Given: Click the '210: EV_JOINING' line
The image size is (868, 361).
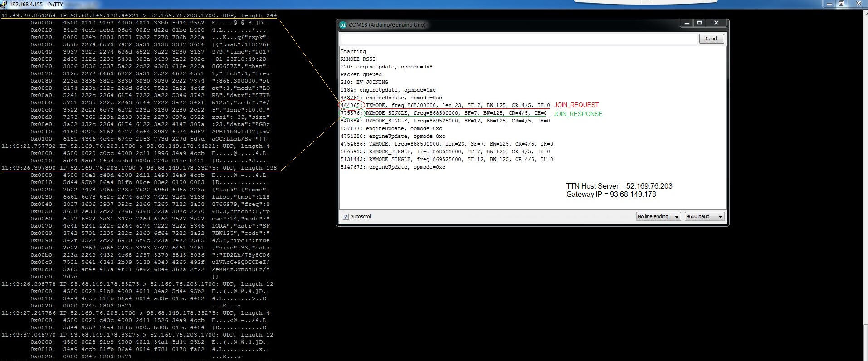Looking at the screenshot, I should [364, 83].
